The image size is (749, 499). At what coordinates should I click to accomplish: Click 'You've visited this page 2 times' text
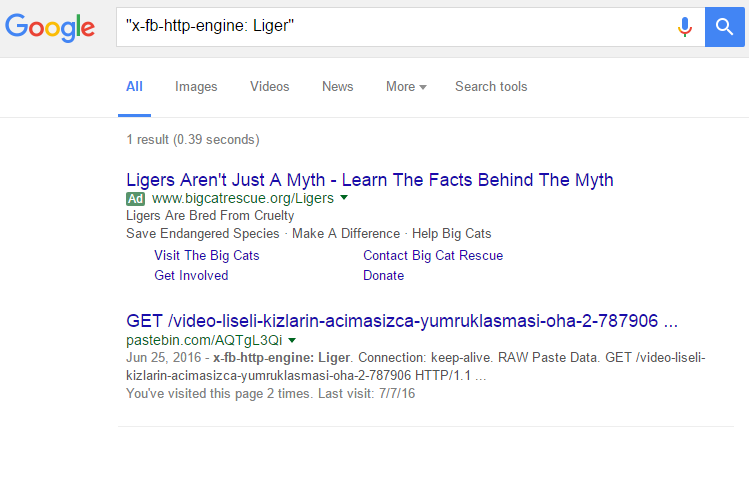coord(219,393)
